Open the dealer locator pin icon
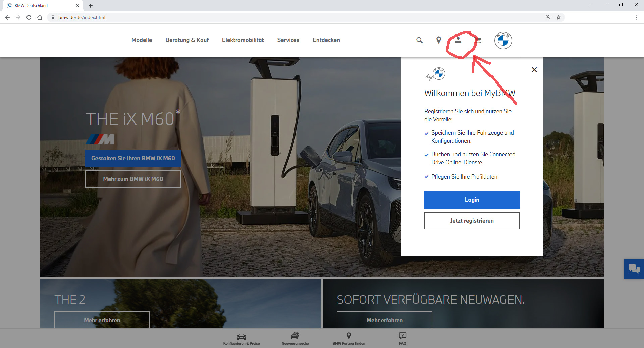 click(x=438, y=40)
